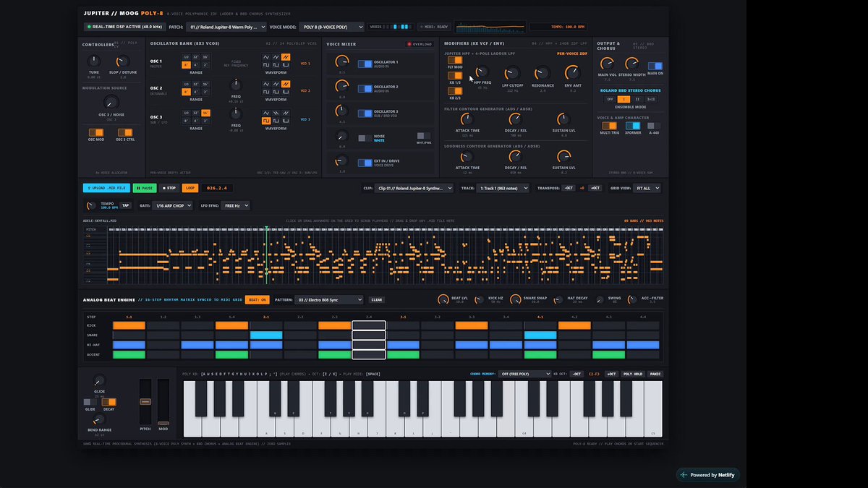Click the SNARE SNAP knob

click(x=515, y=299)
